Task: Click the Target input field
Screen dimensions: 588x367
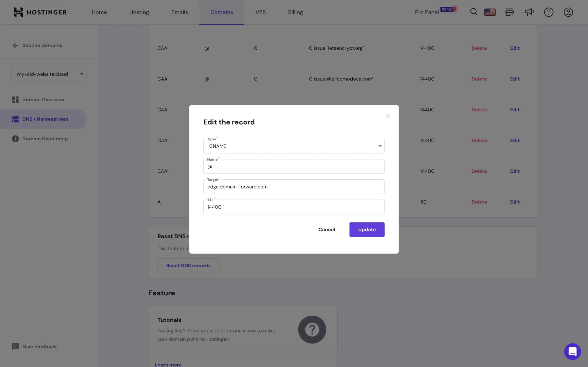Action: (x=294, y=186)
